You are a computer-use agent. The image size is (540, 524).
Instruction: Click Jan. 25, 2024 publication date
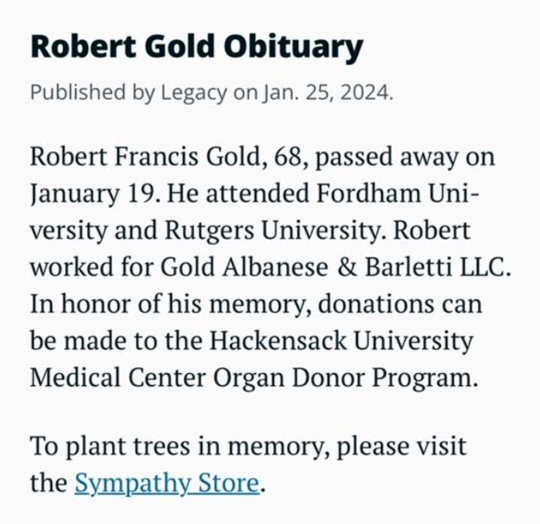[328, 92]
